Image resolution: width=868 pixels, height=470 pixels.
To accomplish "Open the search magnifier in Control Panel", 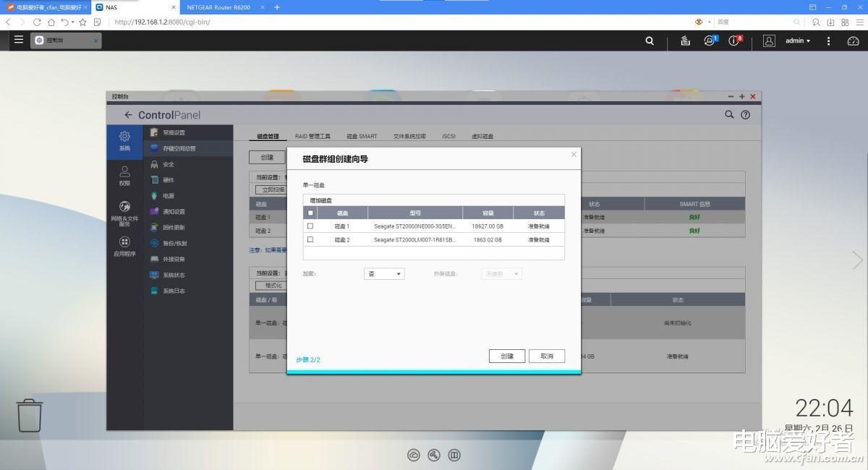I will pyautogui.click(x=728, y=114).
